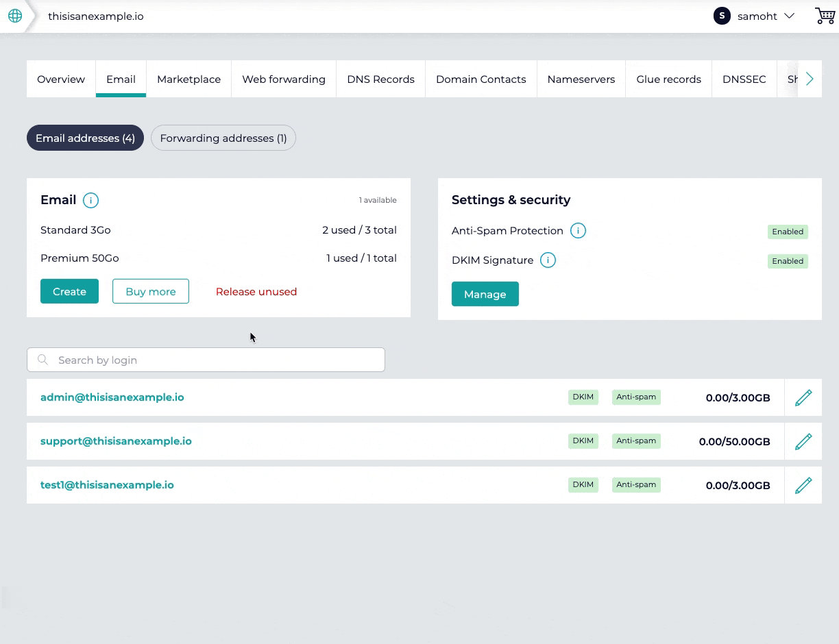Screen dimensions: 839x644
Task: Show Anti-Spam Protection info tooltip icon
Action: [578, 231]
